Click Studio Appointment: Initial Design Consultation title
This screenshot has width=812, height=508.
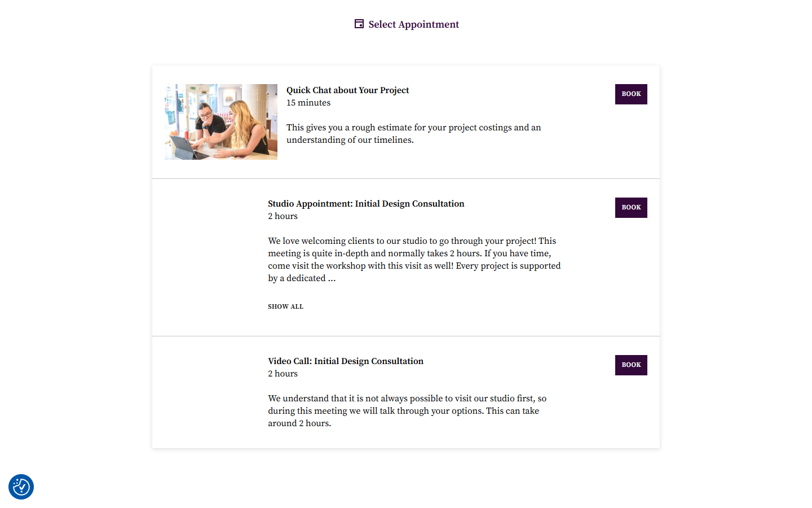point(366,204)
